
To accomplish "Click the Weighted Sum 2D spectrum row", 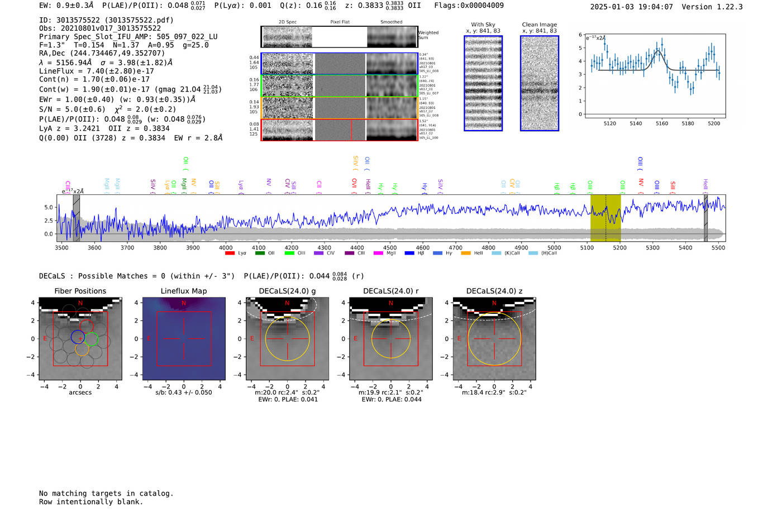I will click(339, 37).
